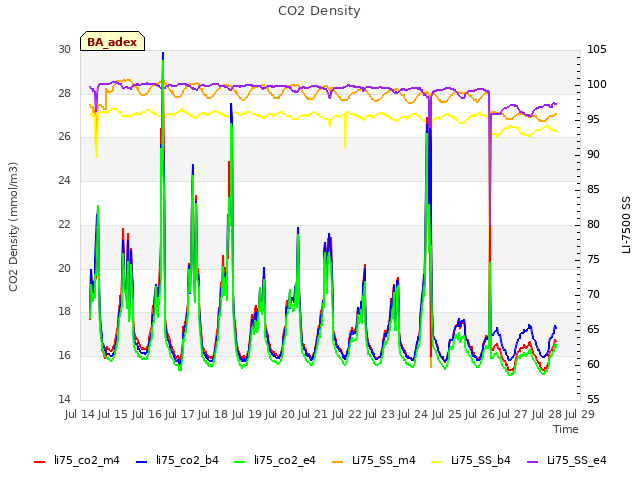
Task: Click the Jul 26 x-axis tick label
Action: coord(480,414)
